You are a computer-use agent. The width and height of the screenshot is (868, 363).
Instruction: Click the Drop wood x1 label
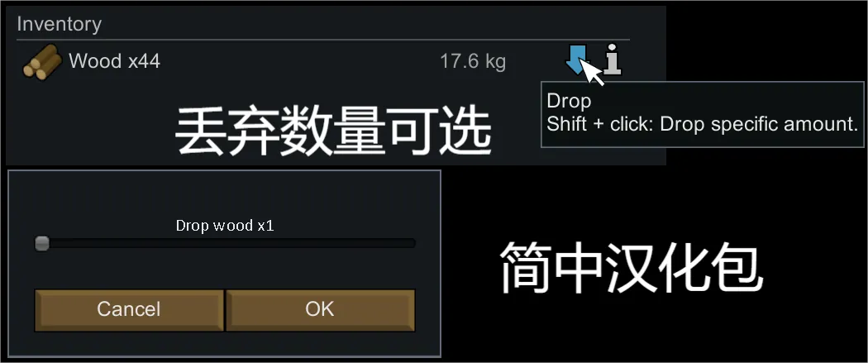[x=225, y=226]
